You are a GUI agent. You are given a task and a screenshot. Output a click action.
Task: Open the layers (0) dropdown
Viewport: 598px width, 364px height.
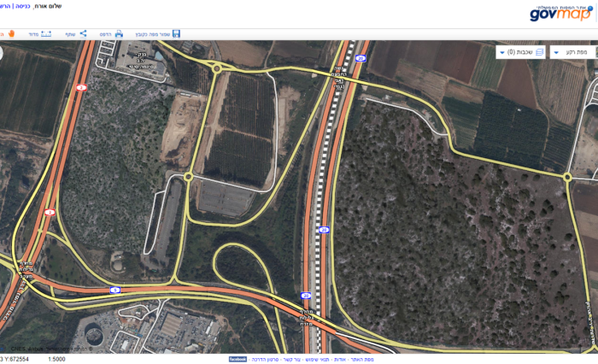[520, 52]
